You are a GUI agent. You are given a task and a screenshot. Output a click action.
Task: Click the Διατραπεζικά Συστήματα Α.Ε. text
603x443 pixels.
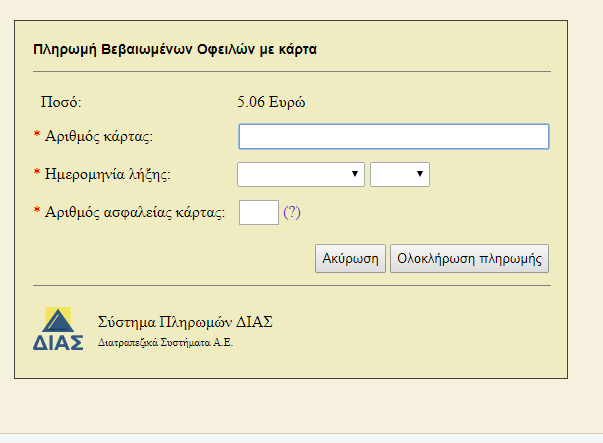pyautogui.click(x=165, y=343)
